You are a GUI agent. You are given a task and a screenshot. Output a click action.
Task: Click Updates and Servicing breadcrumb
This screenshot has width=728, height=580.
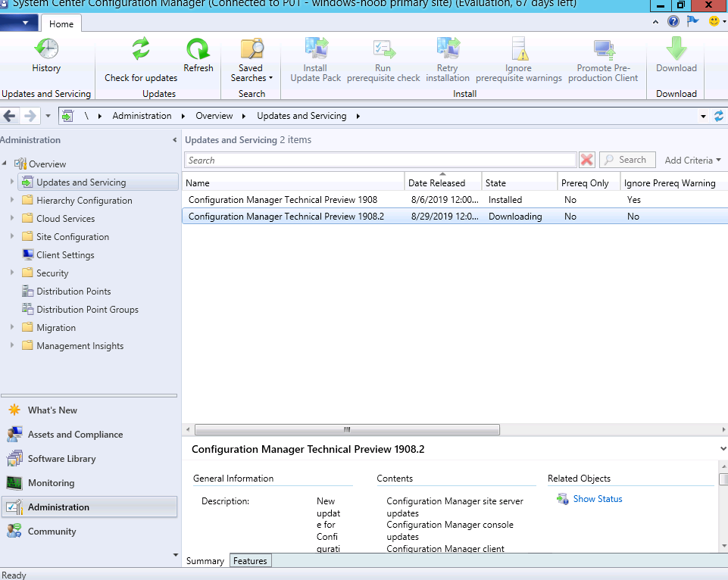[x=302, y=116]
